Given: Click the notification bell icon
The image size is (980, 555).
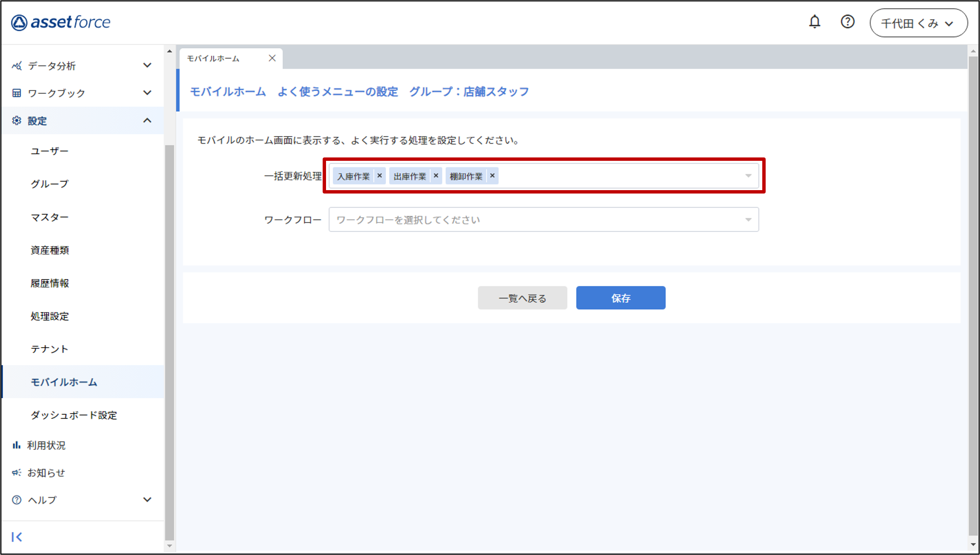Looking at the screenshot, I should point(815,22).
